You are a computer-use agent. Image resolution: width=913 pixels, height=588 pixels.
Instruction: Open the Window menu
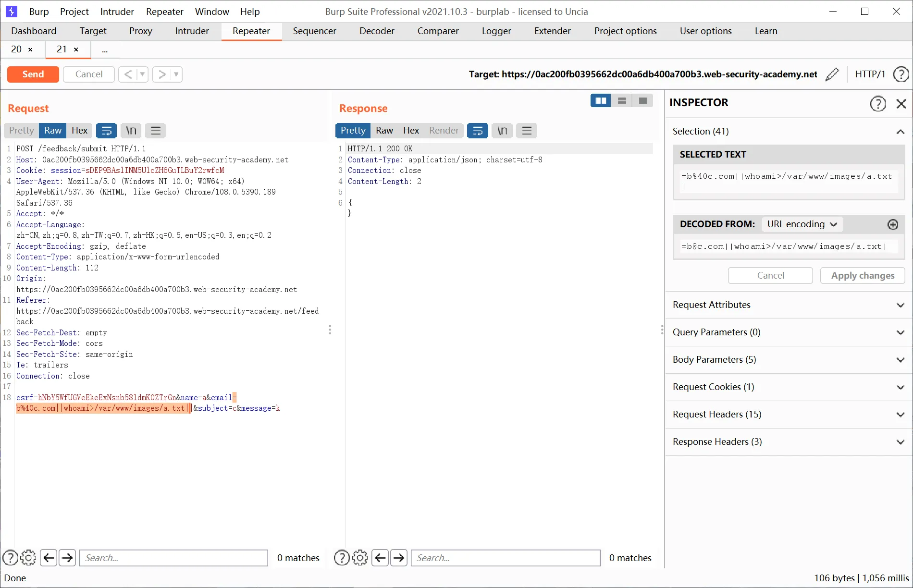click(212, 12)
